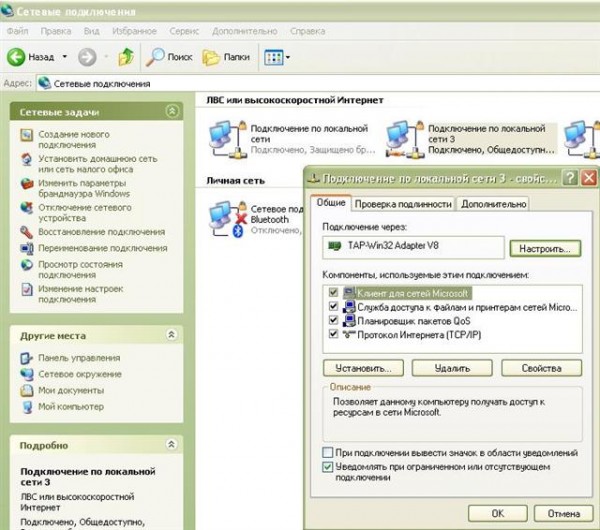Image resolution: width=600 pixels, height=530 pixels.
Task: Uncheck Служба доступа к файлам checkbox
Action: [x=333, y=307]
